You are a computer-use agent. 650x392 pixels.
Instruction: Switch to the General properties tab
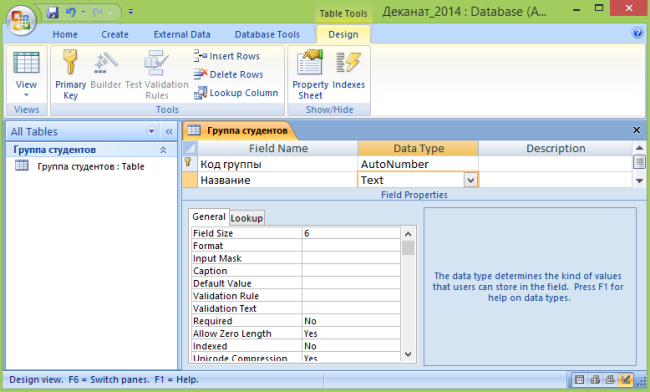click(x=209, y=217)
